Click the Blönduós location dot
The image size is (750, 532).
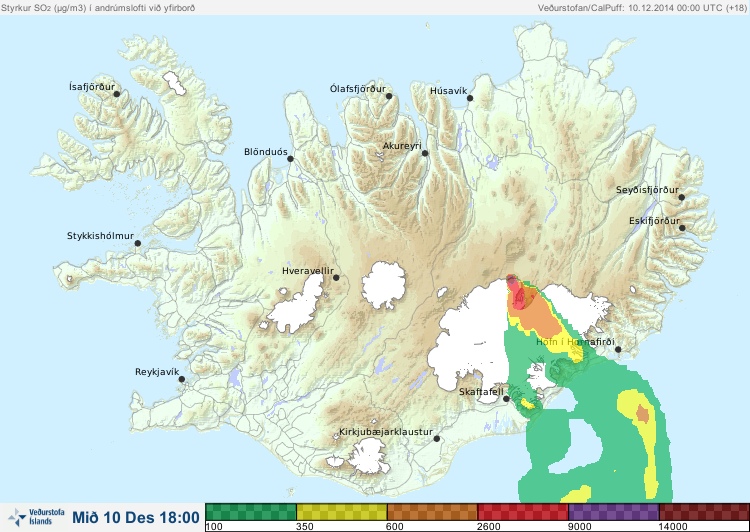coord(290,158)
